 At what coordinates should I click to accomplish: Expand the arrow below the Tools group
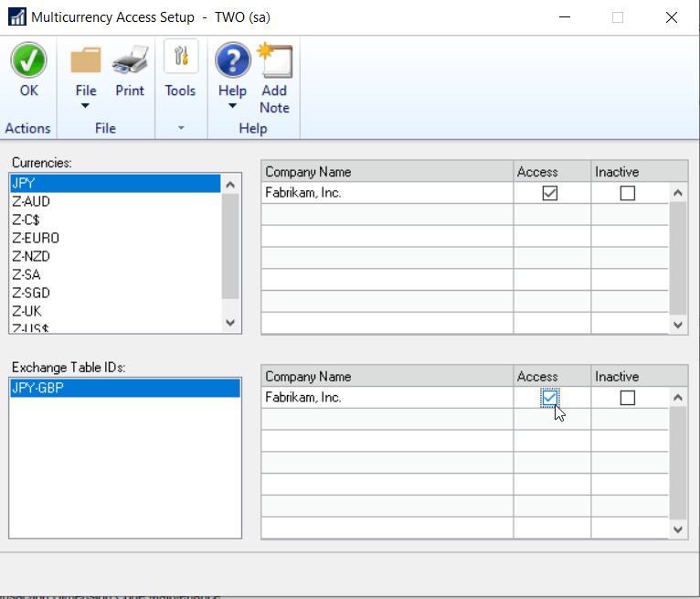click(x=180, y=128)
